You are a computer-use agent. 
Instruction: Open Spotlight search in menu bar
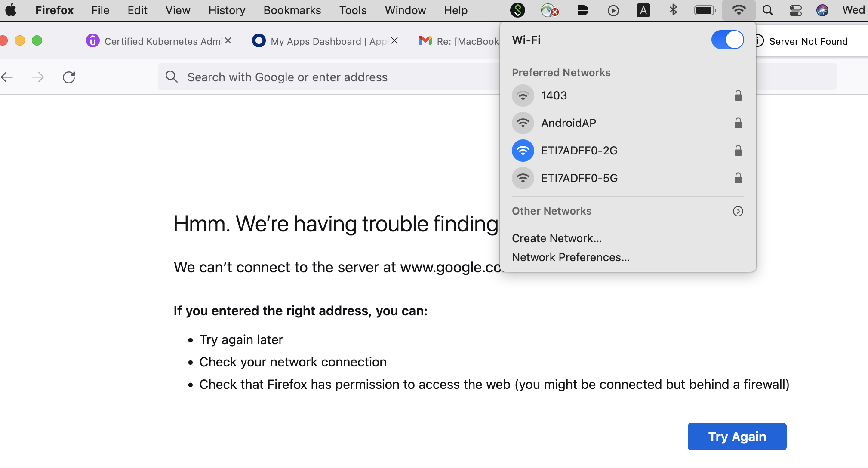(767, 10)
